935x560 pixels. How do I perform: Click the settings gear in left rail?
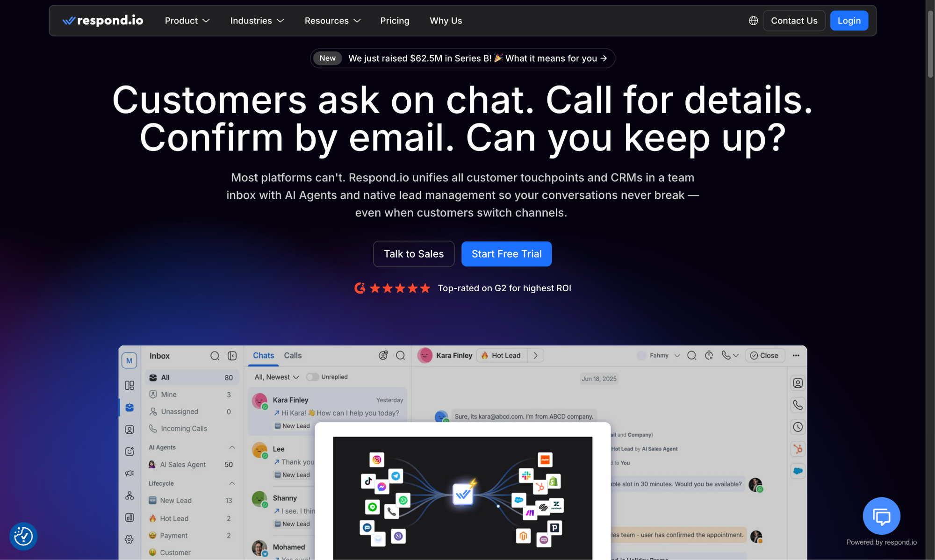pyautogui.click(x=129, y=539)
